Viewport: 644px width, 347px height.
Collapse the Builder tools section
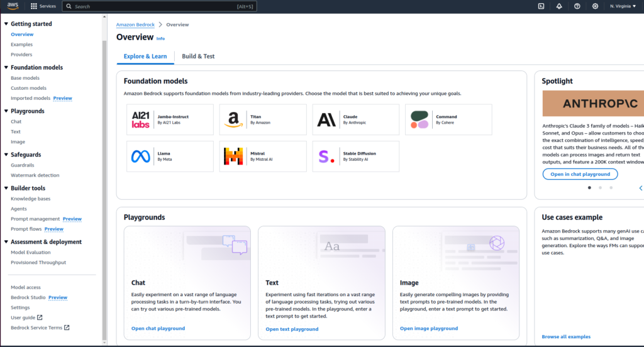click(x=6, y=188)
